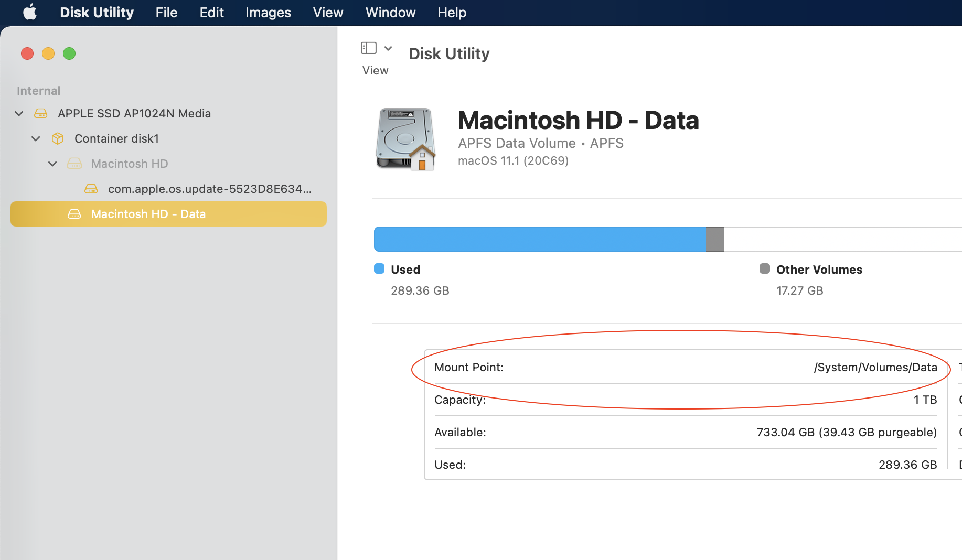
Task: Click the gray Other Volumes swatch
Action: 765,269
